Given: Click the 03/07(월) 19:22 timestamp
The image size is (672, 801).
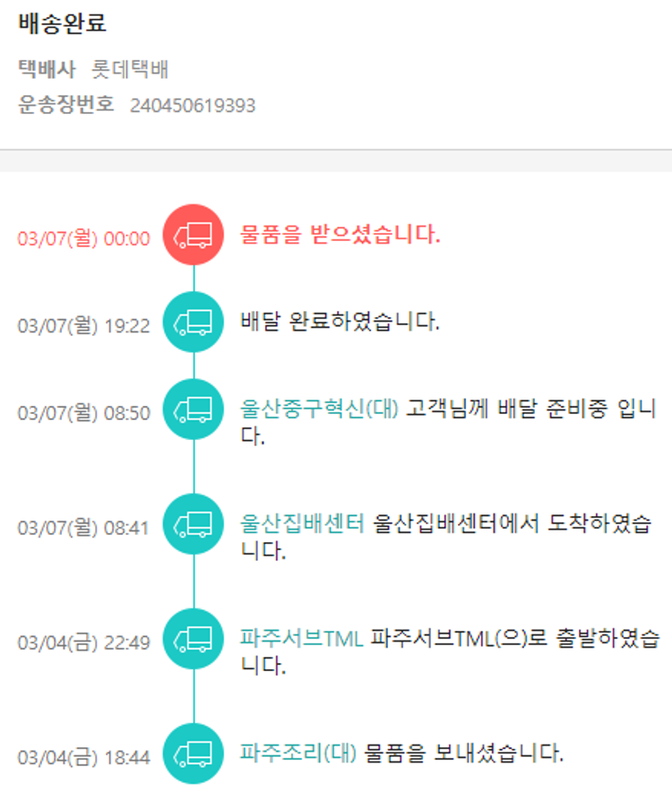Looking at the screenshot, I should click(x=84, y=326).
